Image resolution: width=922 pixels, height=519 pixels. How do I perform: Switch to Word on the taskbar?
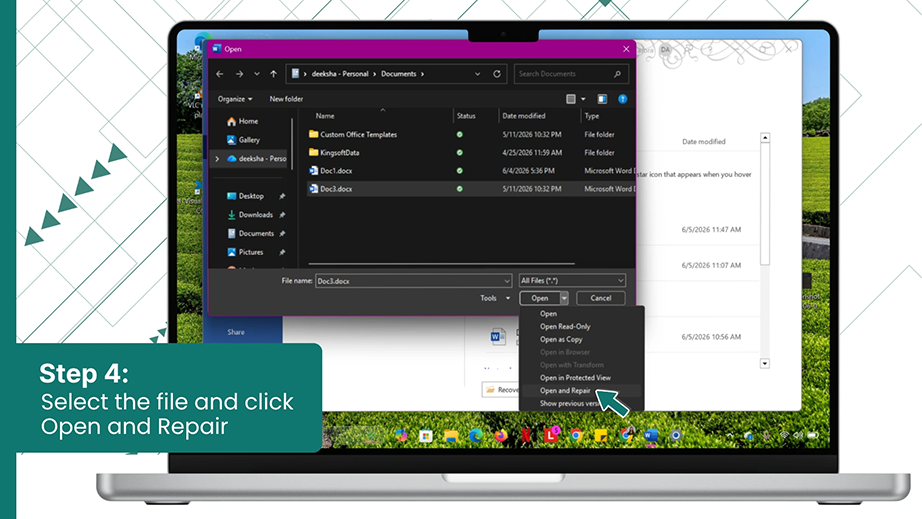(651, 436)
